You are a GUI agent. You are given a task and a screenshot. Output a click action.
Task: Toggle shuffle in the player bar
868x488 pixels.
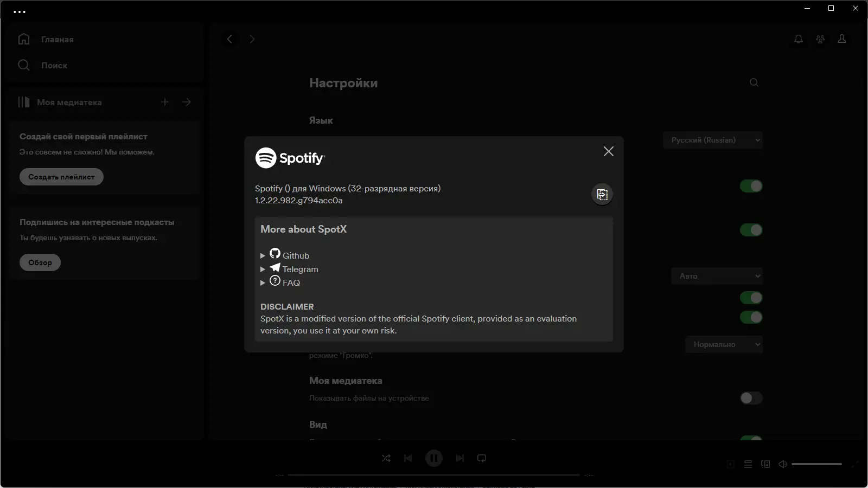tap(386, 458)
